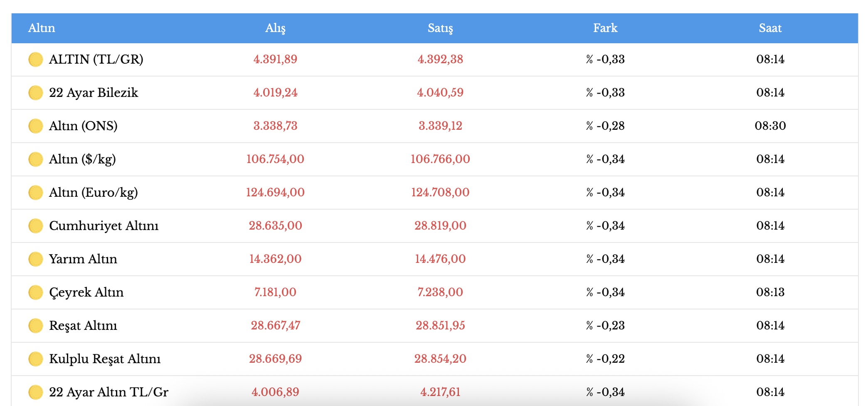868x406 pixels.
Task: Click the coin icon next to 22 Ayar Bilezik
Action: (x=36, y=93)
